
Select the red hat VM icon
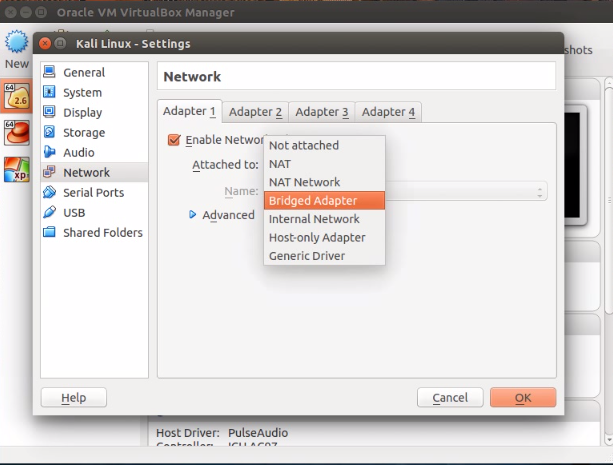pyautogui.click(x=16, y=133)
